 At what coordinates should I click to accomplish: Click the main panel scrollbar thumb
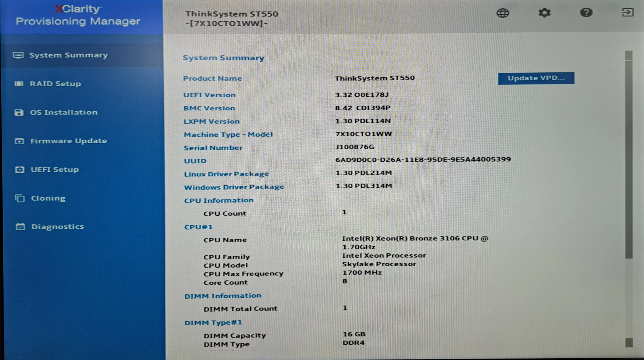click(x=629, y=159)
